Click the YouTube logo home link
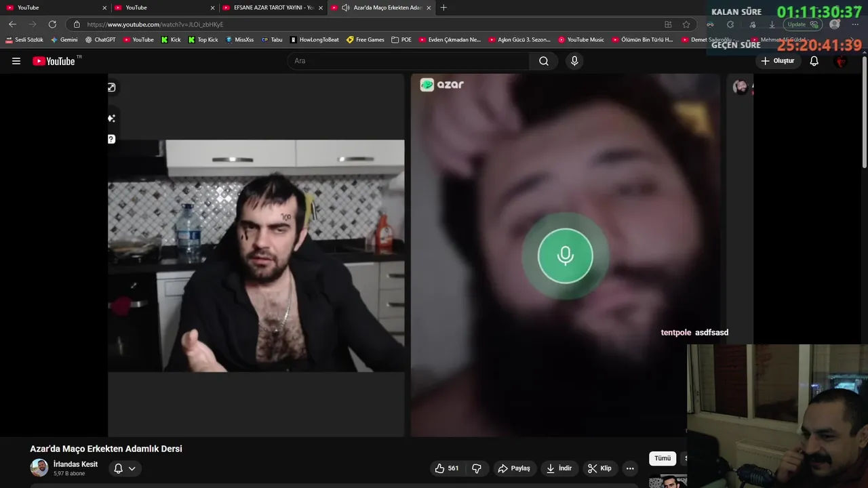This screenshot has width=868, height=488. 54,61
